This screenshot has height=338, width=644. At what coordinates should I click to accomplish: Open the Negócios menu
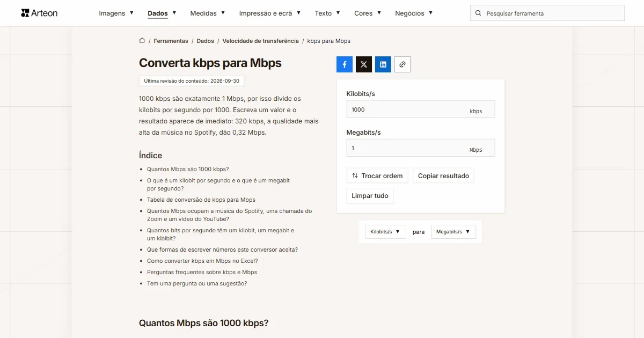point(414,13)
